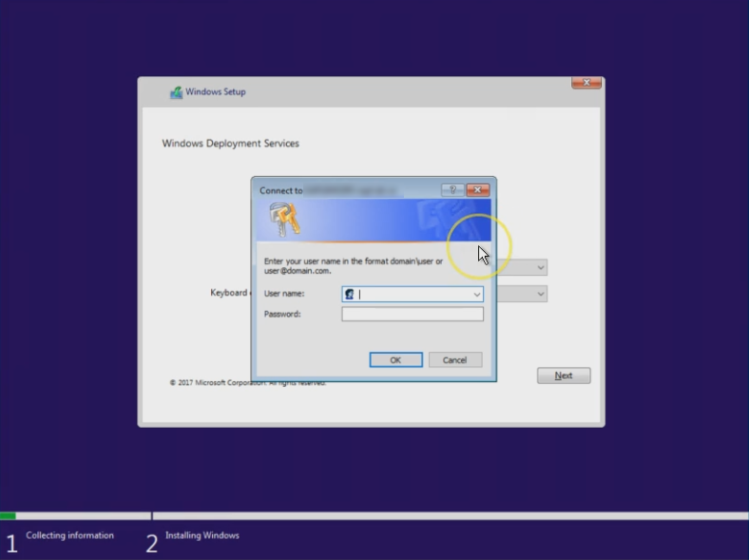
Task: Focus the Password input field
Action: 413,314
